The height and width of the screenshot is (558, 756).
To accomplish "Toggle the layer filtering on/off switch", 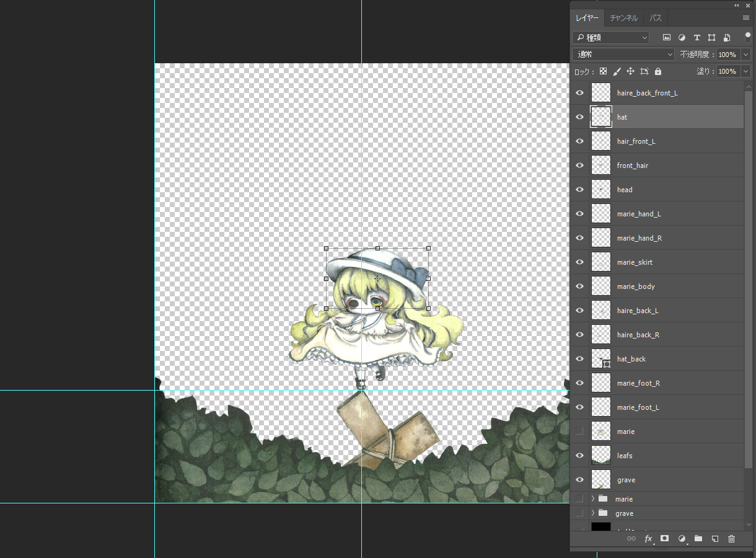I will coord(748,37).
